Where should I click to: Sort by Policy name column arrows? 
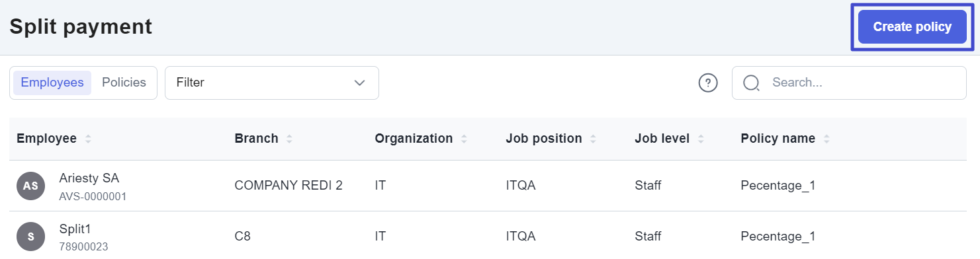pos(826,139)
